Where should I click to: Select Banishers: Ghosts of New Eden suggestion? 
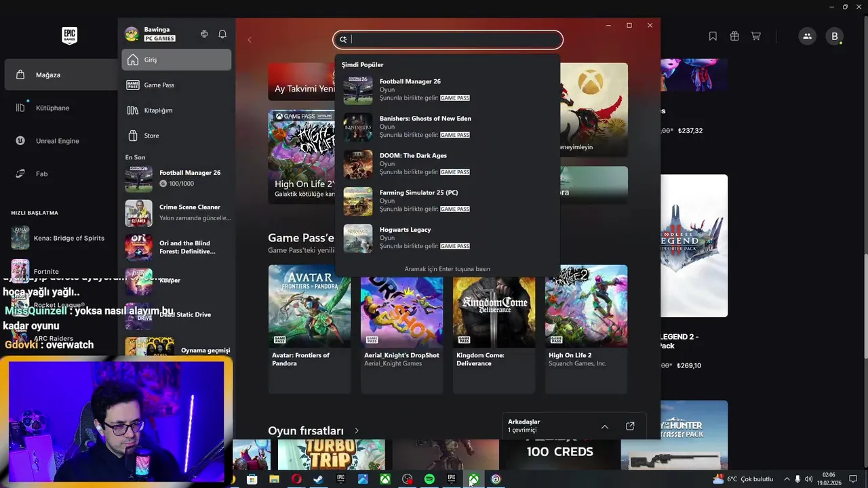[448, 127]
